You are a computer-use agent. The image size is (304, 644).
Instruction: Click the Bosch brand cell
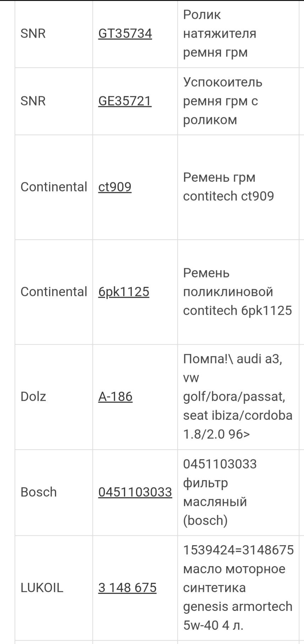click(39, 492)
